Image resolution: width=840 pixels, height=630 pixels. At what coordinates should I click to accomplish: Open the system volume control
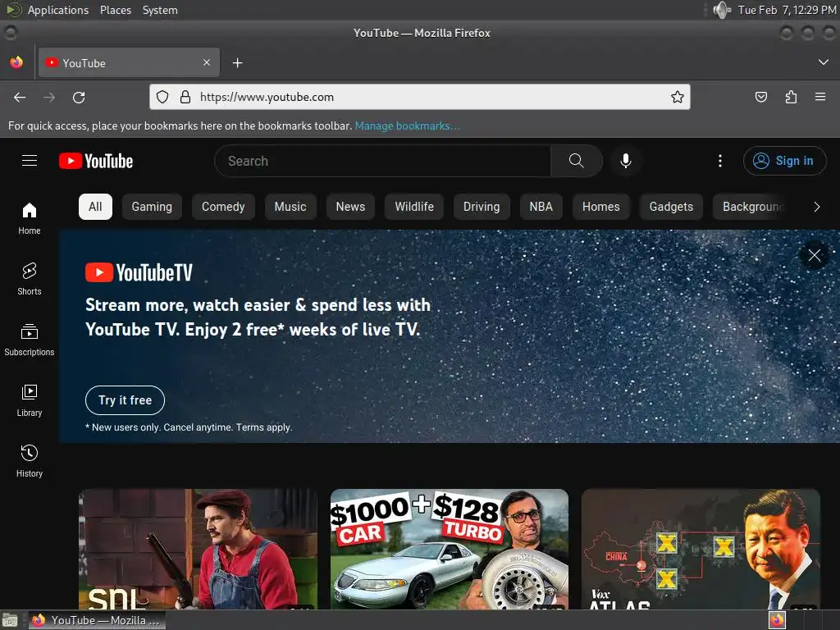pos(722,10)
